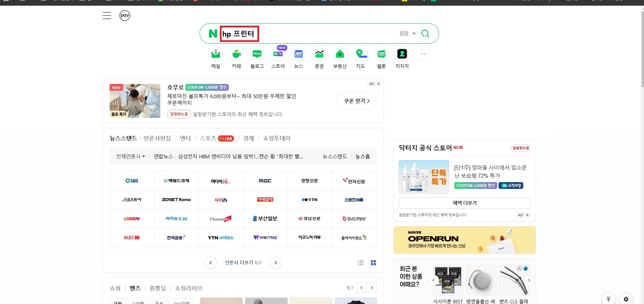Viewport: 644px width, 304px height.
Task: Select 경제 tab
Action: pyautogui.click(x=249, y=138)
